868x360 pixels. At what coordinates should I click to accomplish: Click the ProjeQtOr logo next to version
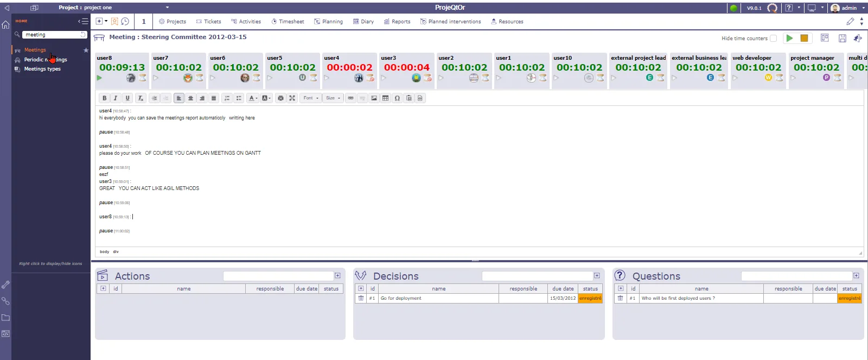click(x=772, y=8)
